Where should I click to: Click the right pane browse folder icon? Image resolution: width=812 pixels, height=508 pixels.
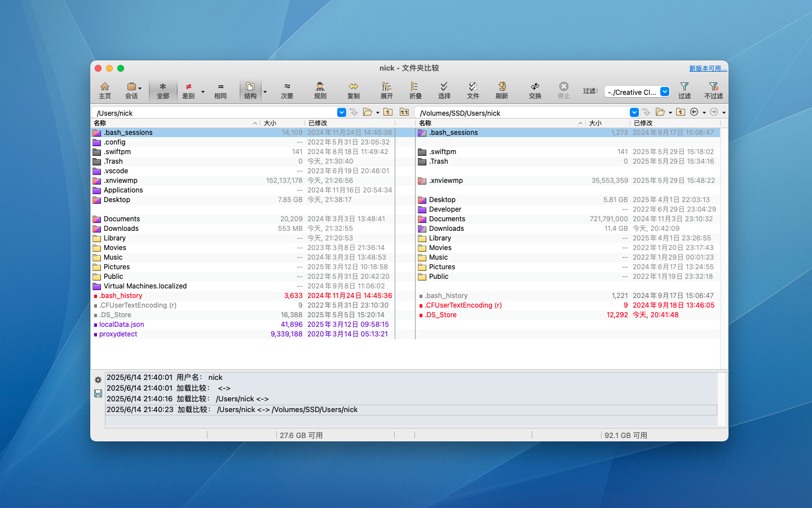click(x=660, y=112)
